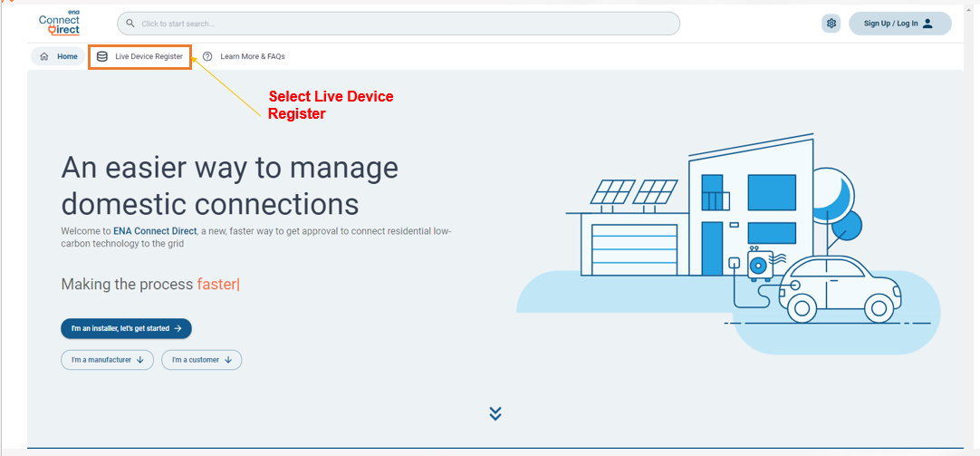Click the Live Device Register database icon
Screen dimensions: 980x456
click(x=102, y=56)
